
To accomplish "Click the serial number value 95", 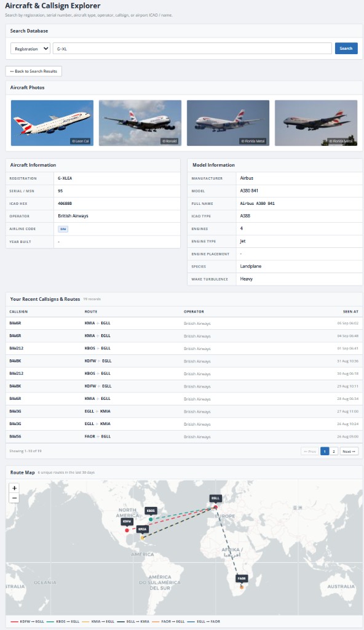I will click(60, 191).
